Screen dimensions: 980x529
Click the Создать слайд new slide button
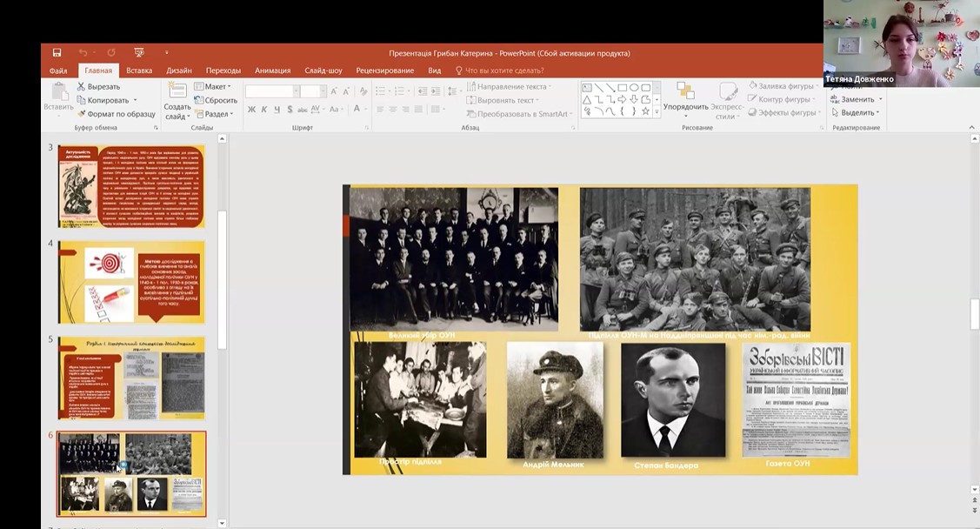pos(177,101)
